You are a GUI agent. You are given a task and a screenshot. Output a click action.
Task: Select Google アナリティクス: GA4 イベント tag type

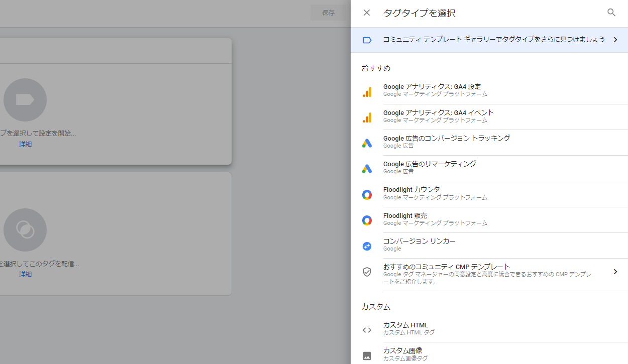tap(438, 113)
